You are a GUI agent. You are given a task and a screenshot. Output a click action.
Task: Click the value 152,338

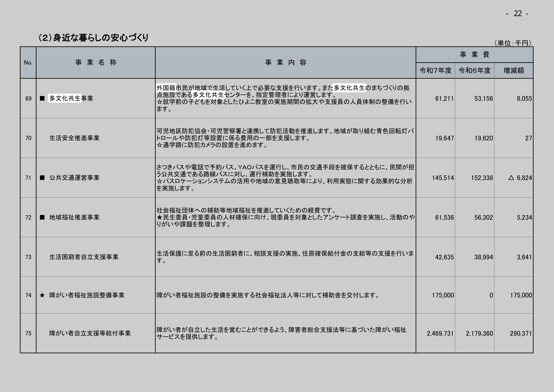(482, 178)
